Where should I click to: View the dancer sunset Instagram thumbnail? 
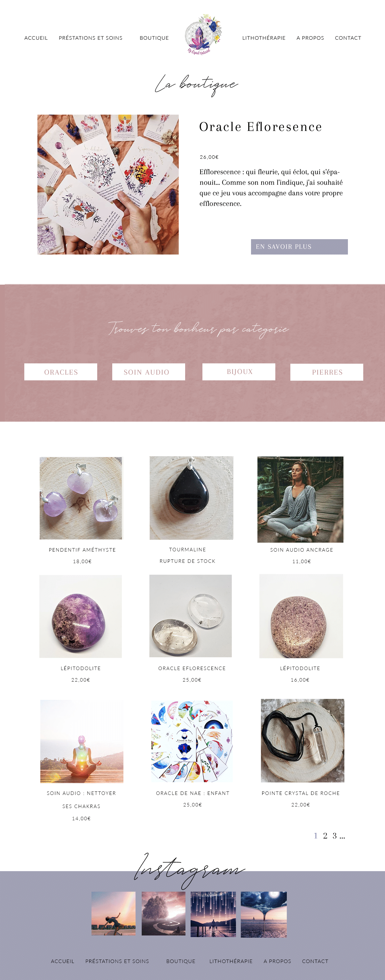pos(114,913)
